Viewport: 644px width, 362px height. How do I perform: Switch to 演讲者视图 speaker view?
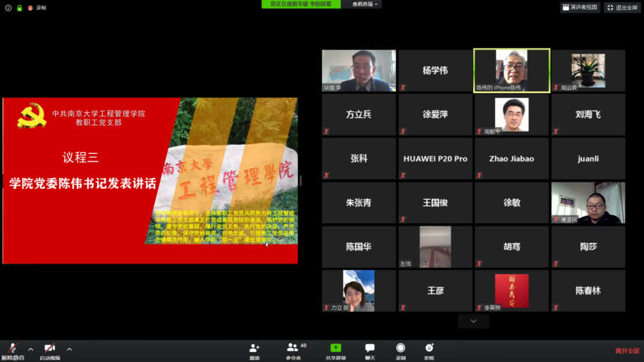(580, 7)
